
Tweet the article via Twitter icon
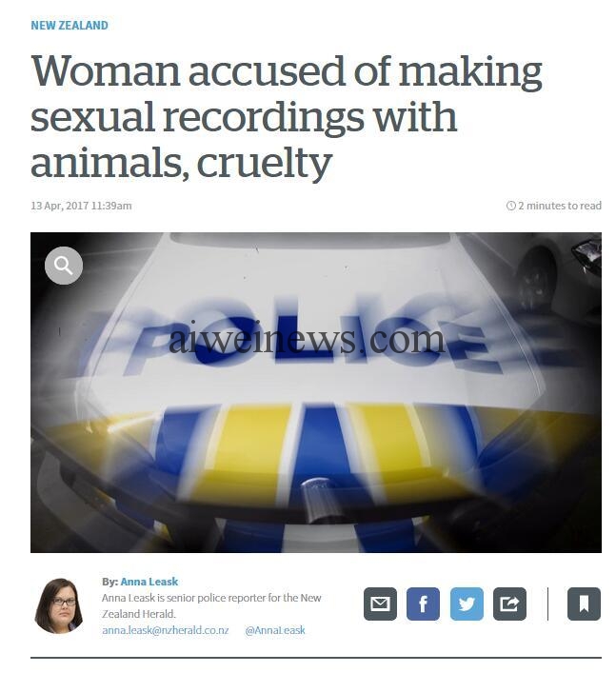[467, 604]
